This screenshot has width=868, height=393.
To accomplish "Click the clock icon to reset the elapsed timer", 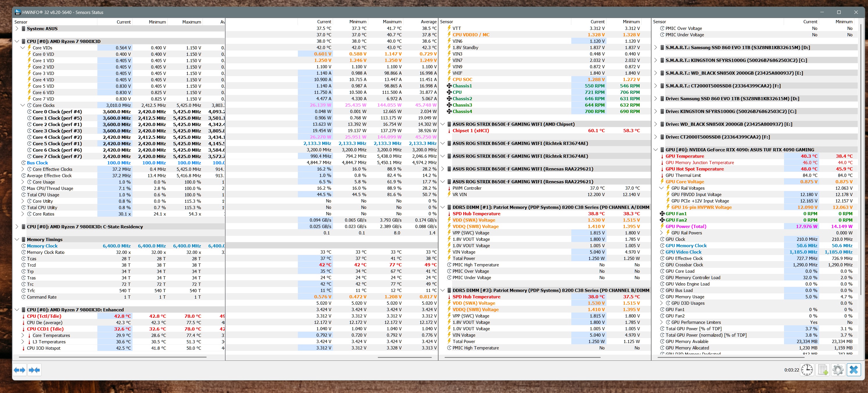I will coord(807,370).
